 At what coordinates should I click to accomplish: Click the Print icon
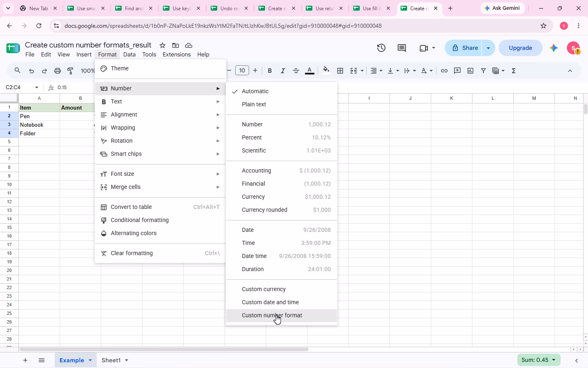pyautogui.click(x=58, y=71)
